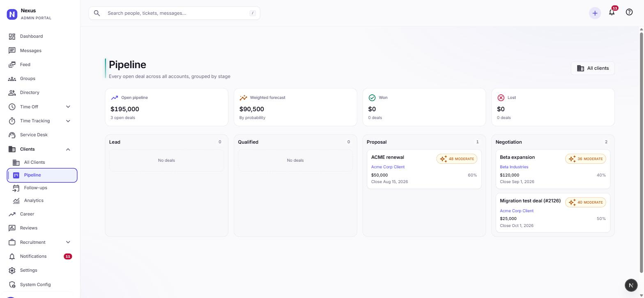This screenshot has height=298, width=644.
Task: Click the Time Off clock icon
Action: pyautogui.click(x=12, y=107)
